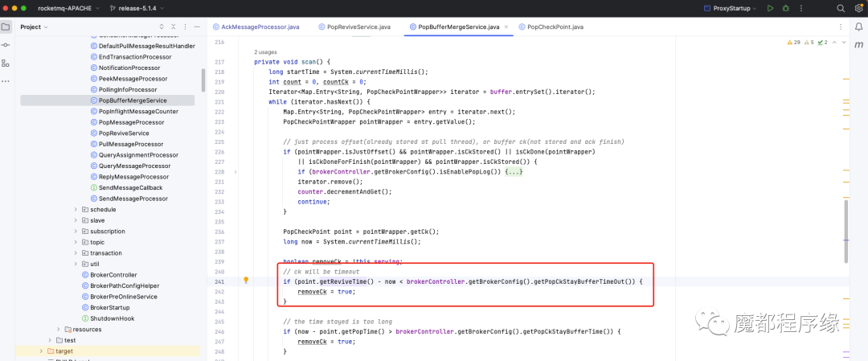This screenshot has height=361, width=868.
Task: Expand the schedule folder
Action: pos(76,209)
